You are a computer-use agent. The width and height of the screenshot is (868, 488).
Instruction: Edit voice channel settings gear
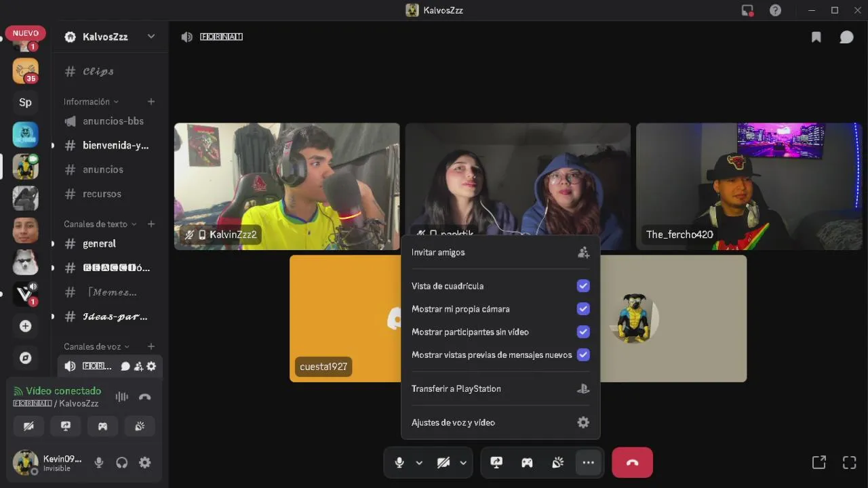pos(151,366)
